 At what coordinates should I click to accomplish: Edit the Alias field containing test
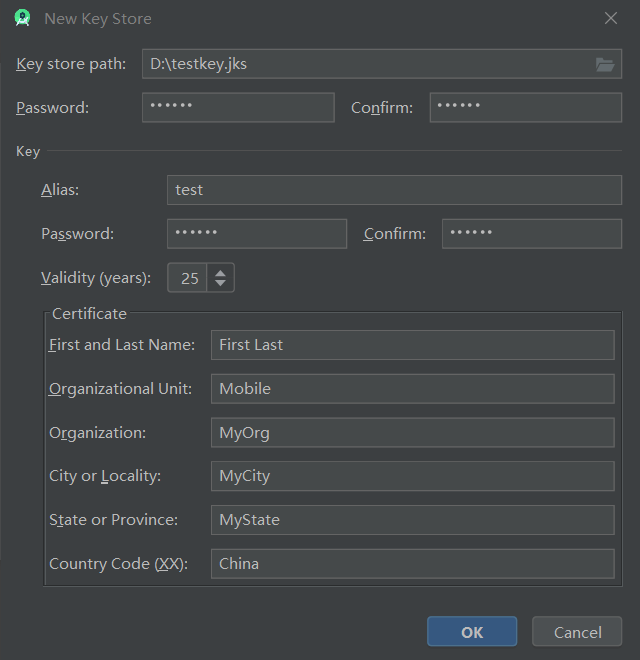(395, 190)
